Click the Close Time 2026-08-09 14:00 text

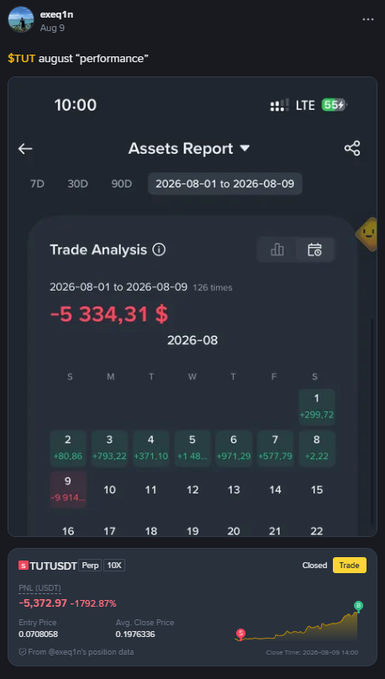point(312,653)
